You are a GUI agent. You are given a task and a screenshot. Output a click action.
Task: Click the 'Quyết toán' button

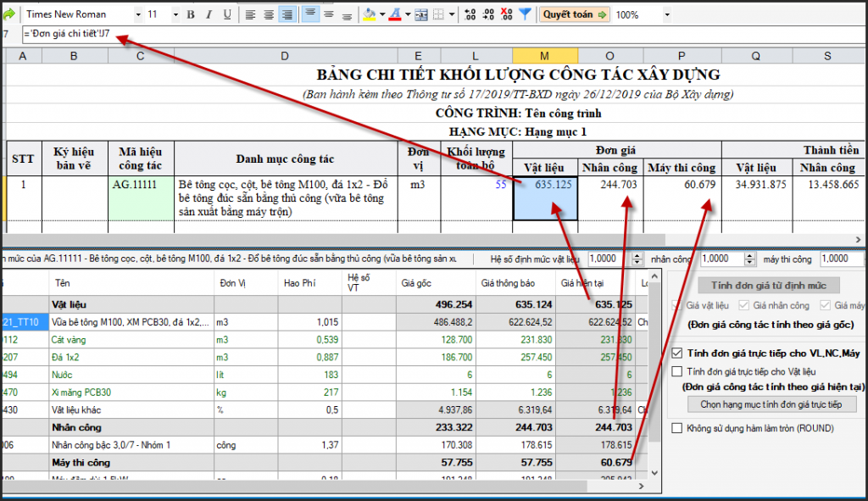tap(575, 14)
